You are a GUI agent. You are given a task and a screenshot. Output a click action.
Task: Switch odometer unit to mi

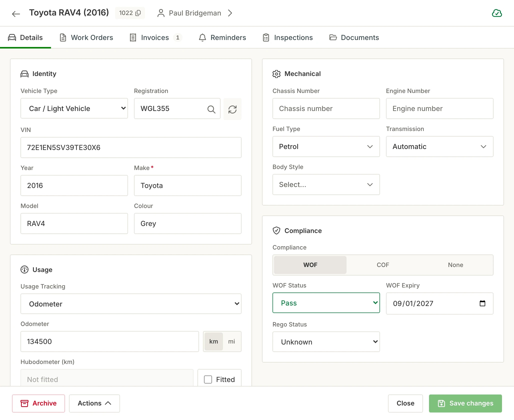(231, 341)
